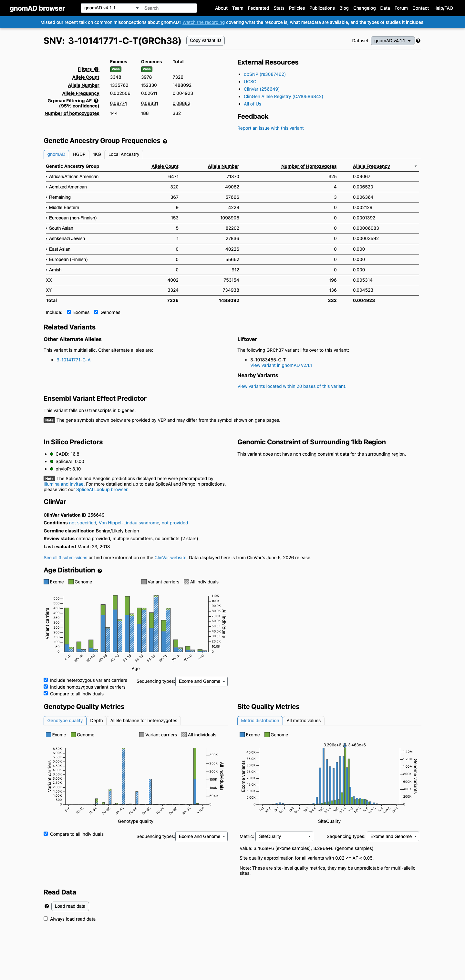This screenshot has width=465, height=980.
Task: Open Site Quality Sequencing types dropdown
Action: click(x=393, y=836)
